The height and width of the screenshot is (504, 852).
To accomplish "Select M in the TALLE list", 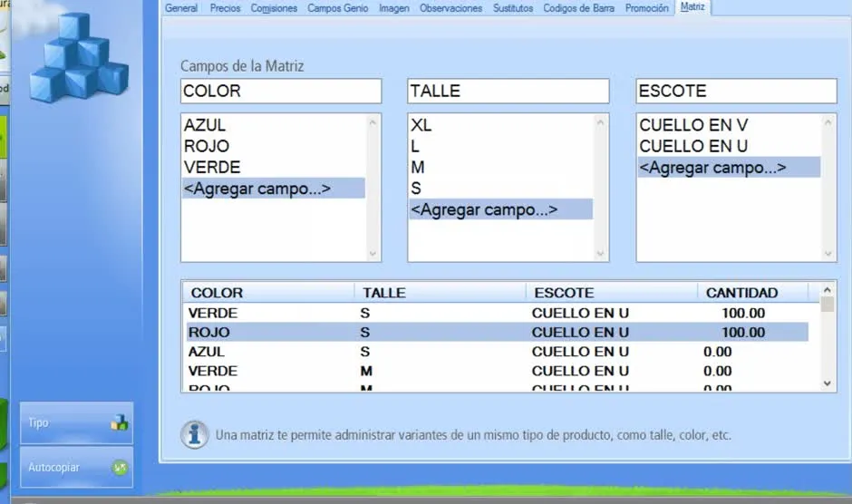I will click(501, 167).
